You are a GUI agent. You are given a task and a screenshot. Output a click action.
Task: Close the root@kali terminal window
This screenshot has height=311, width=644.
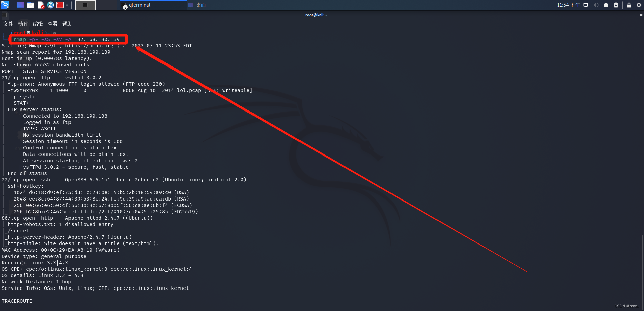click(x=641, y=15)
